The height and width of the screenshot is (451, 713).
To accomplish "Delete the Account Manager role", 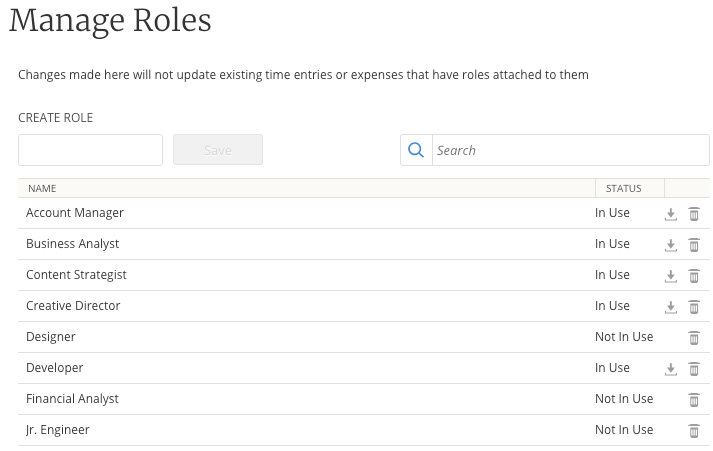I will pos(694,214).
